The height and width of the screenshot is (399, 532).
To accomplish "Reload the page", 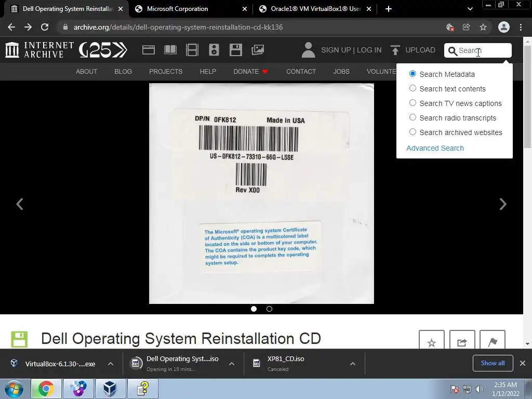I will 45,27.
